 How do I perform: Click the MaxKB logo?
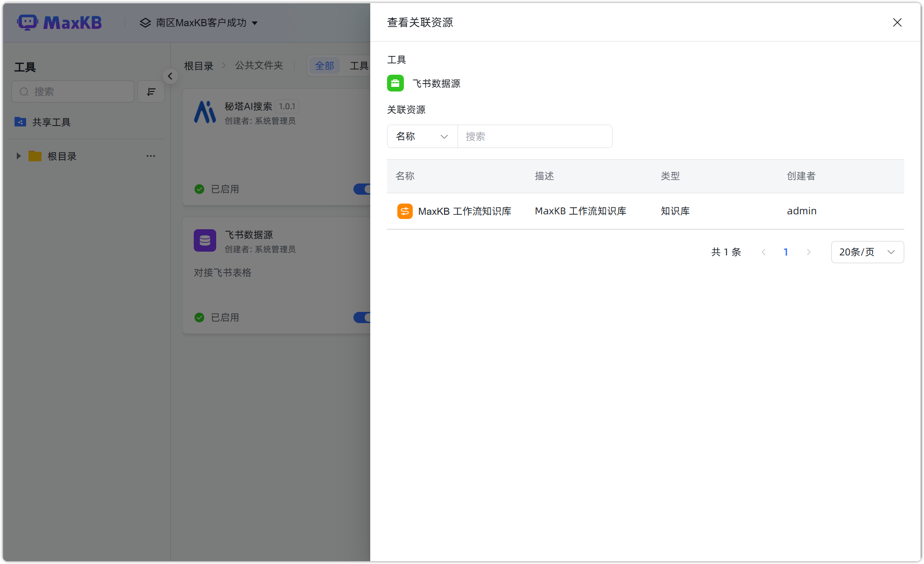point(60,22)
